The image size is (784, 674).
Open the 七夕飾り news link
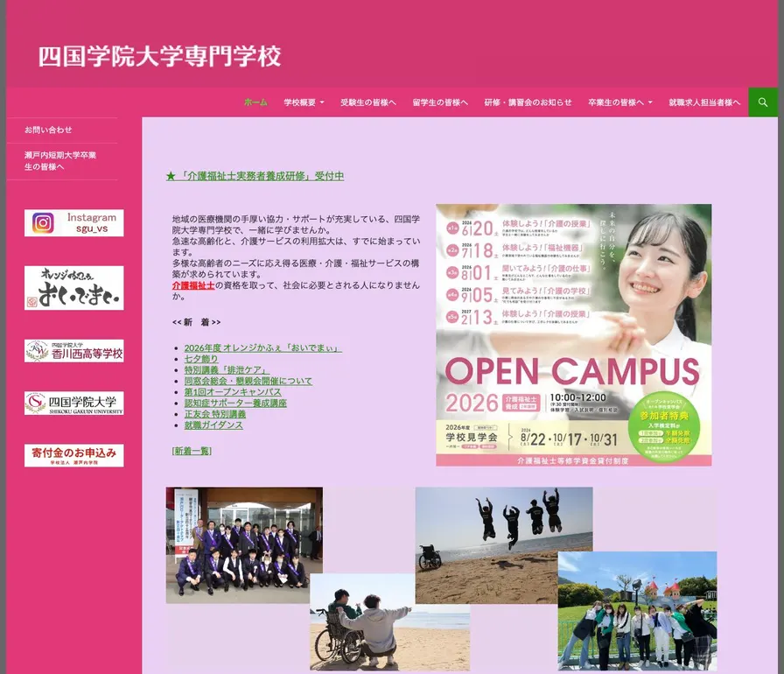(201, 359)
